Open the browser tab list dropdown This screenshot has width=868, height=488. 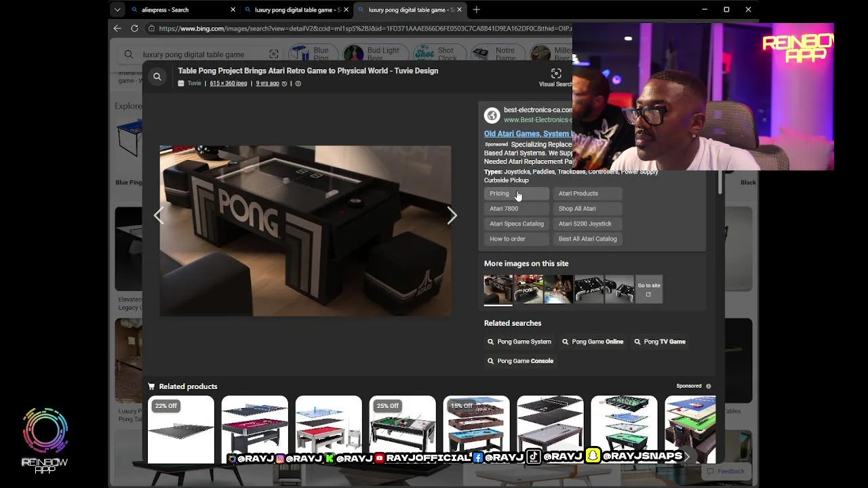[x=117, y=9]
